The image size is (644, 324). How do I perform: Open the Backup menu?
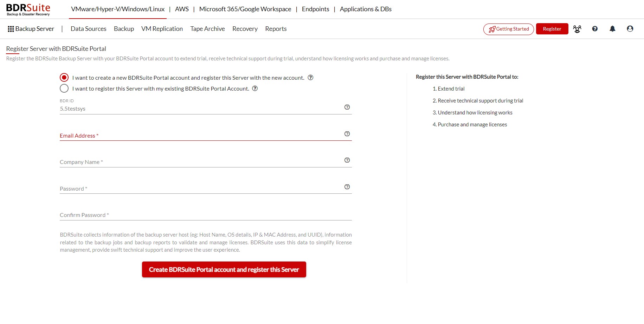point(124,29)
